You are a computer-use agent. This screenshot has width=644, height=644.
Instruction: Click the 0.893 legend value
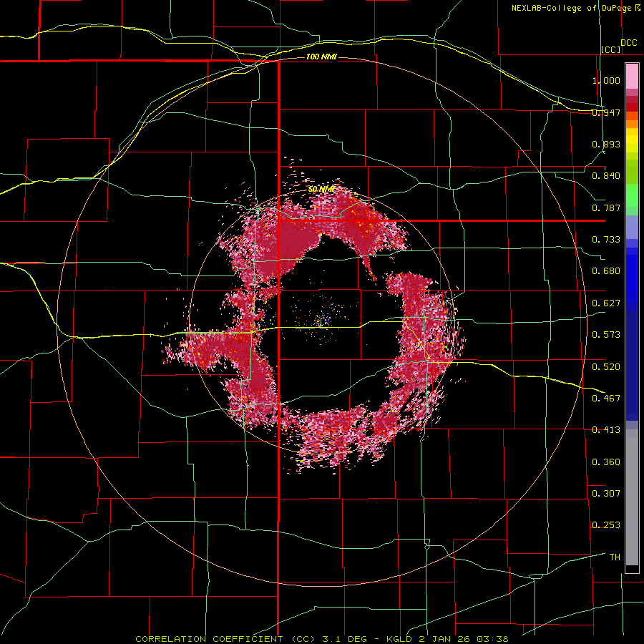(x=606, y=144)
